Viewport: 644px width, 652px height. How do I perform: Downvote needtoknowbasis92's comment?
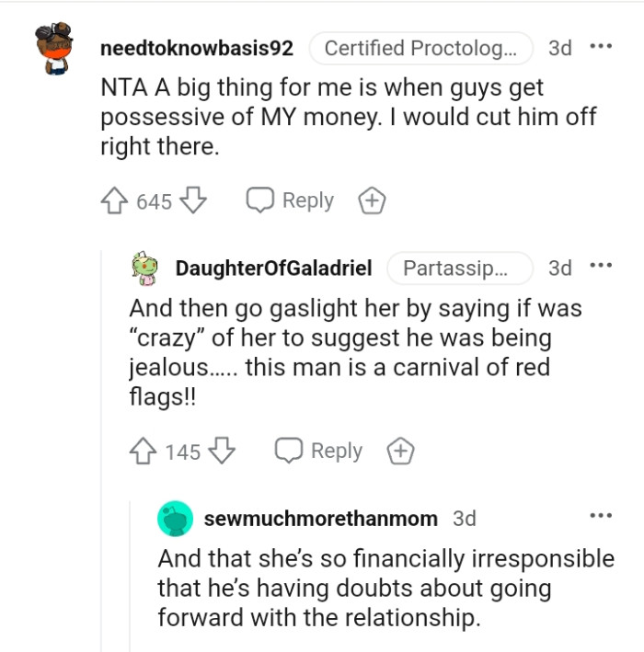(191, 201)
